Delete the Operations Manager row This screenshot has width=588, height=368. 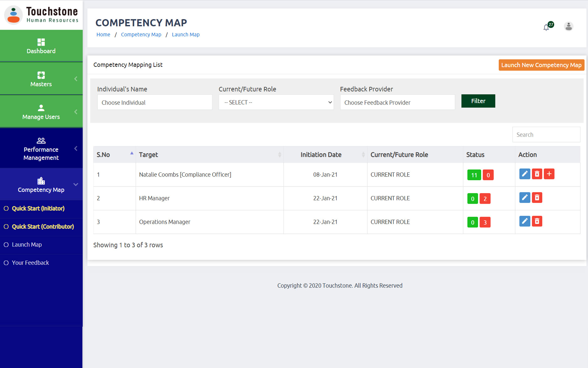pos(537,221)
